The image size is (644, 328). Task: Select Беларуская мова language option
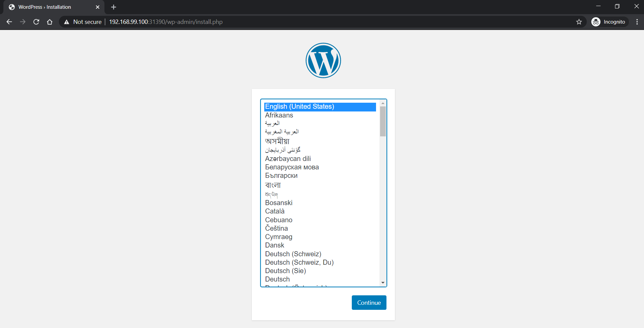coord(320,167)
